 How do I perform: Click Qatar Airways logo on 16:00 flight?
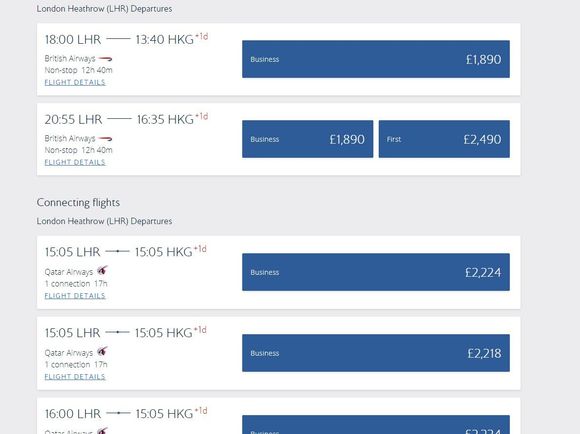point(102,431)
